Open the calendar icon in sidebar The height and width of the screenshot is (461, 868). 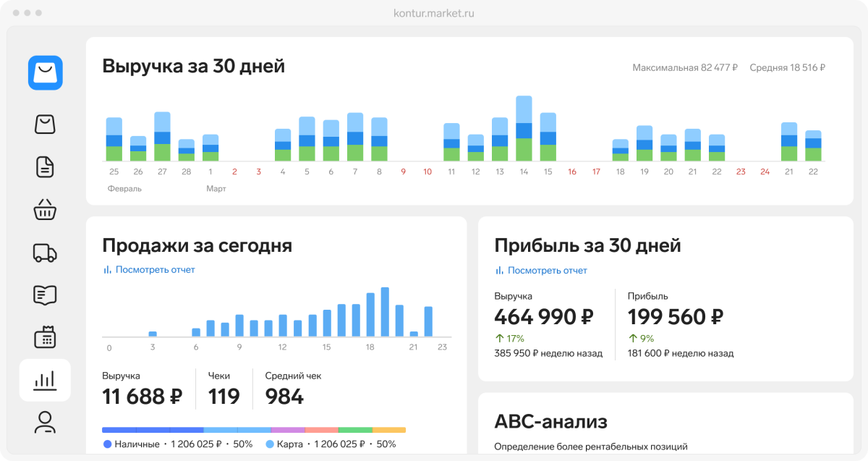[45, 337]
